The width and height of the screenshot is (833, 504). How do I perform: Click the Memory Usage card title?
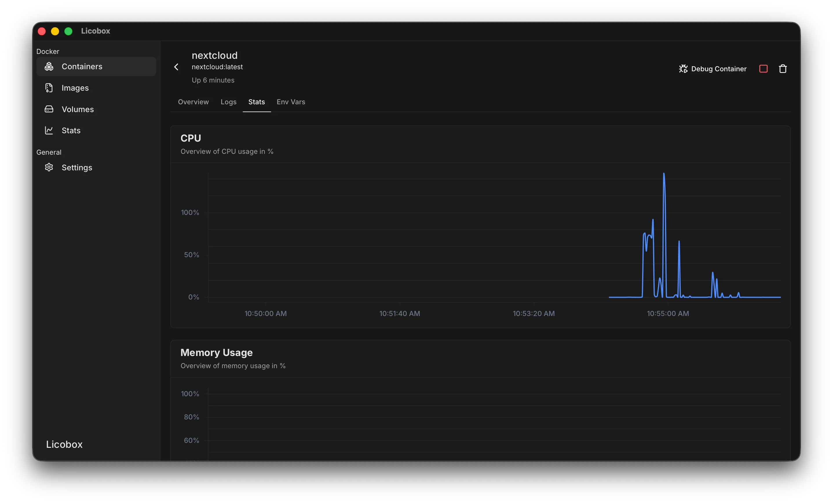click(x=216, y=353)
